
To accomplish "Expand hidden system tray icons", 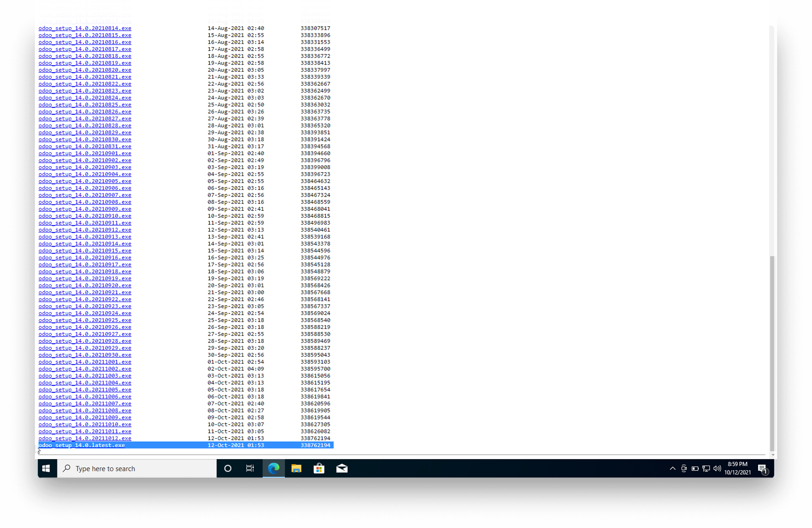I will (x=673, y=469).
